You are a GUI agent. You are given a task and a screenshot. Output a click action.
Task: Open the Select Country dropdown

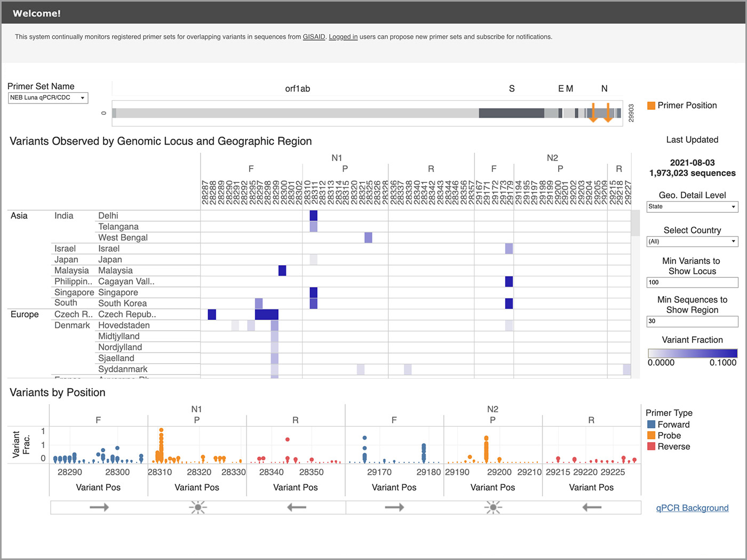point(692,241)
